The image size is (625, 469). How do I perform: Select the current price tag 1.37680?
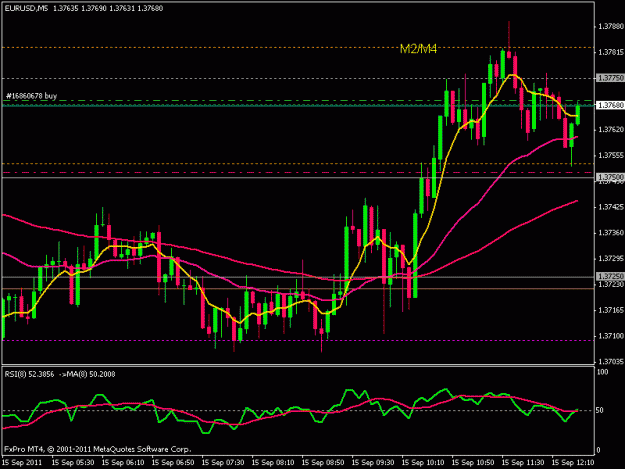(610, 105)
